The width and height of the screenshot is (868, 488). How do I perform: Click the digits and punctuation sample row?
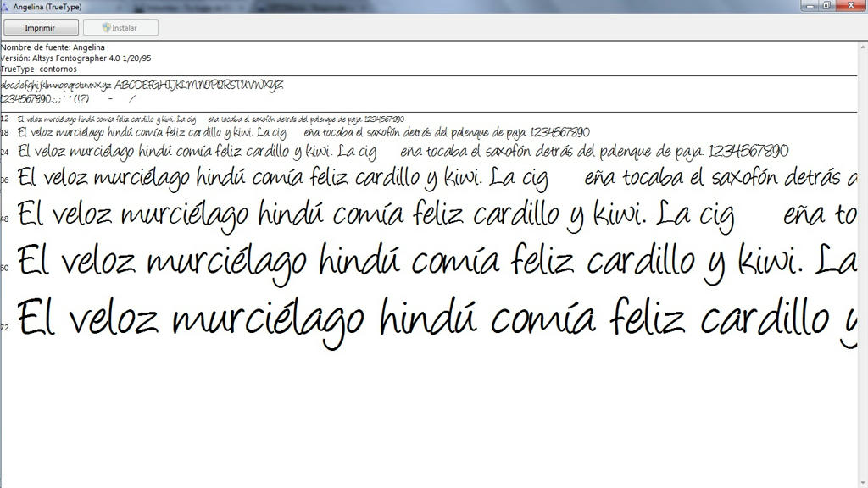(68, 99)
